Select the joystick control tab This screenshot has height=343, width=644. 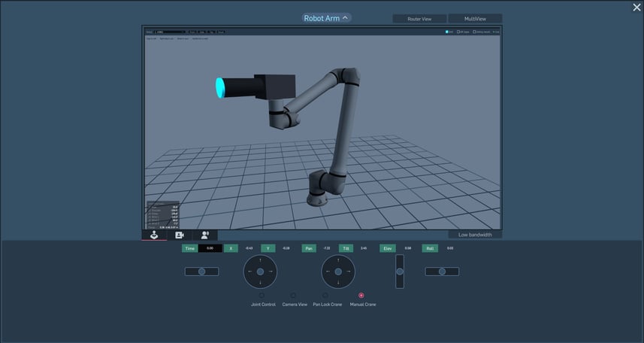click(154, 235)
